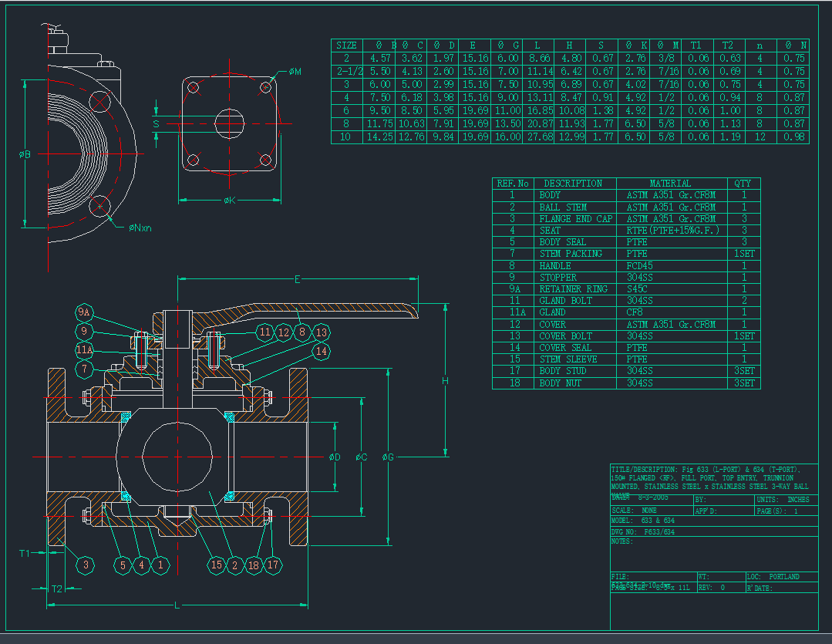Select the T2 dimension label

coord(56,588)
